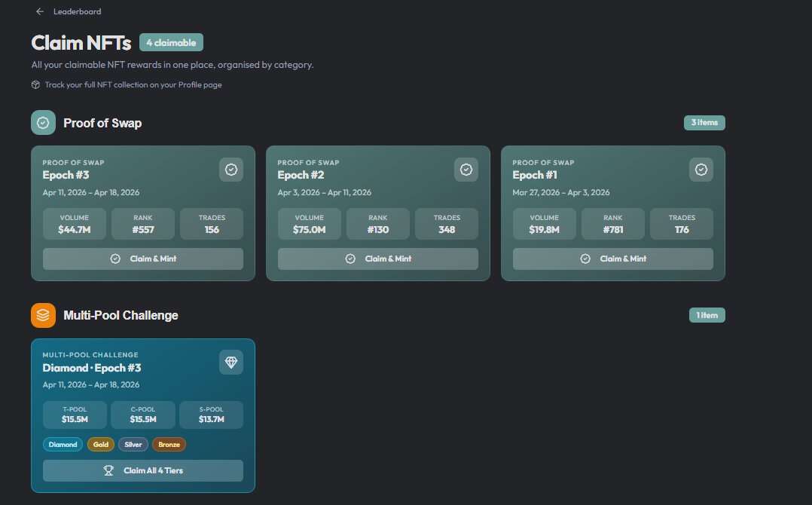
Task: Go back to Leaderboard link
Action: pyautogui.click(x=77, y=11)
